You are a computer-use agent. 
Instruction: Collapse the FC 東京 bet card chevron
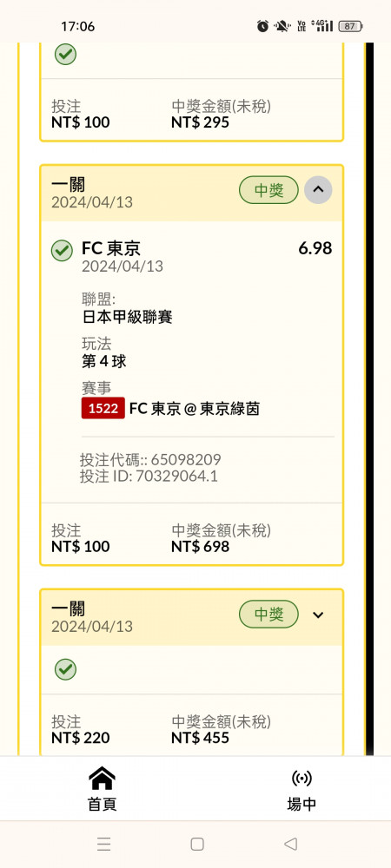coord(318,190)
